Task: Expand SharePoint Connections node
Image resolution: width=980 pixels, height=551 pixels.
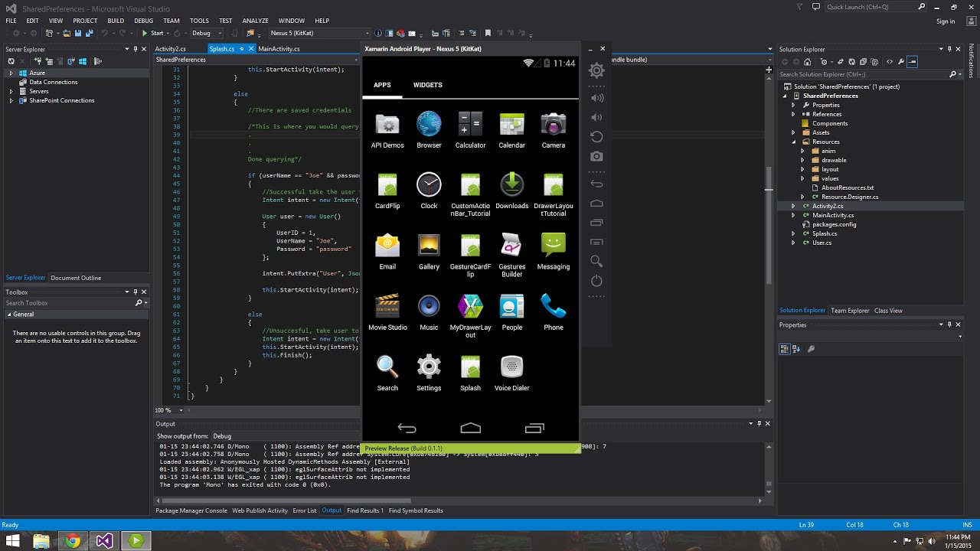Action: point(11,100)
